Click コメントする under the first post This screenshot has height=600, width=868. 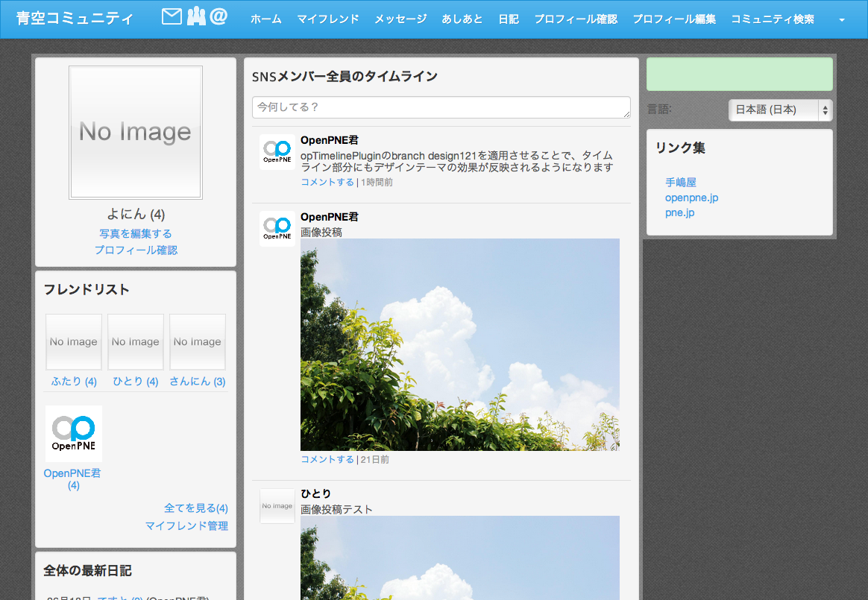(327, 182)
